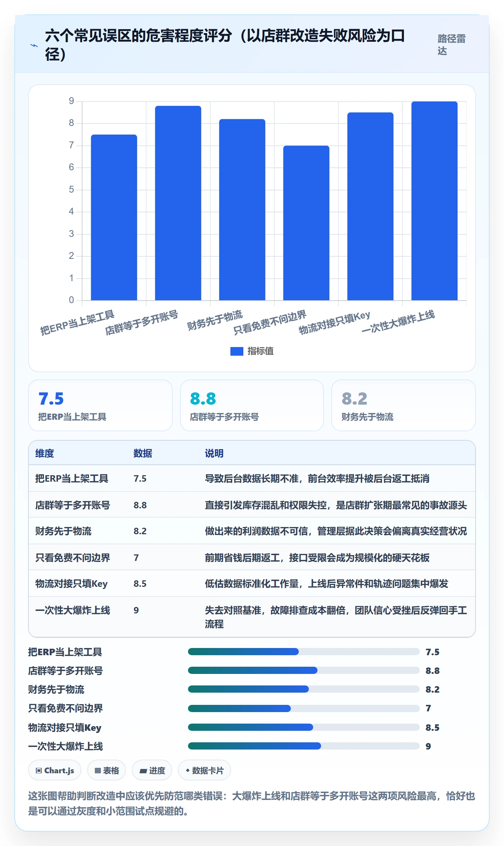Click the 维度 table column header

[x=45, y=453]
